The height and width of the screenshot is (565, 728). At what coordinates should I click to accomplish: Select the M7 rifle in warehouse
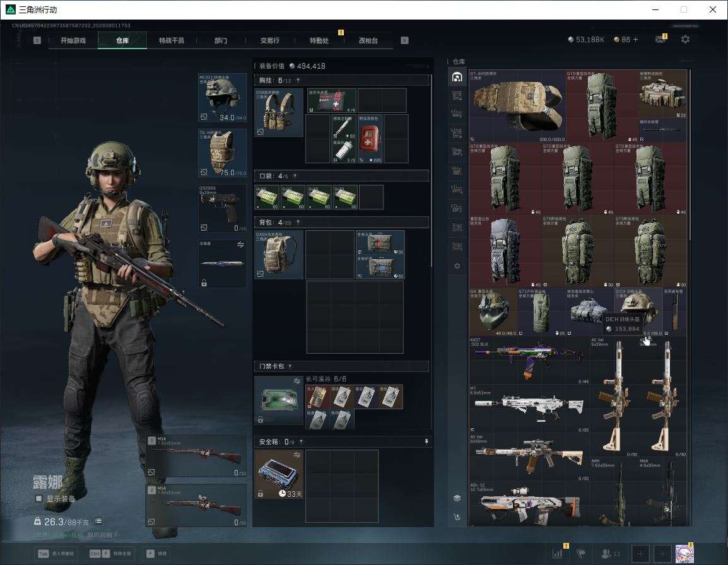point(529,409)
